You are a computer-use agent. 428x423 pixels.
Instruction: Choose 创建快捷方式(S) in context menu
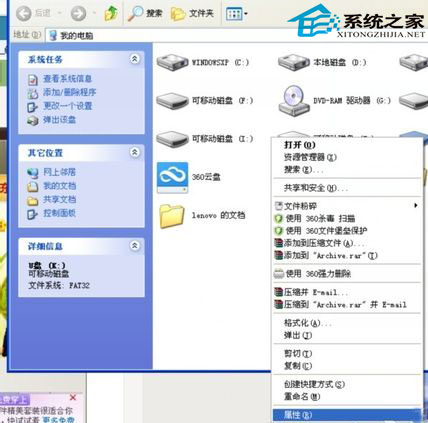[347, 384]
